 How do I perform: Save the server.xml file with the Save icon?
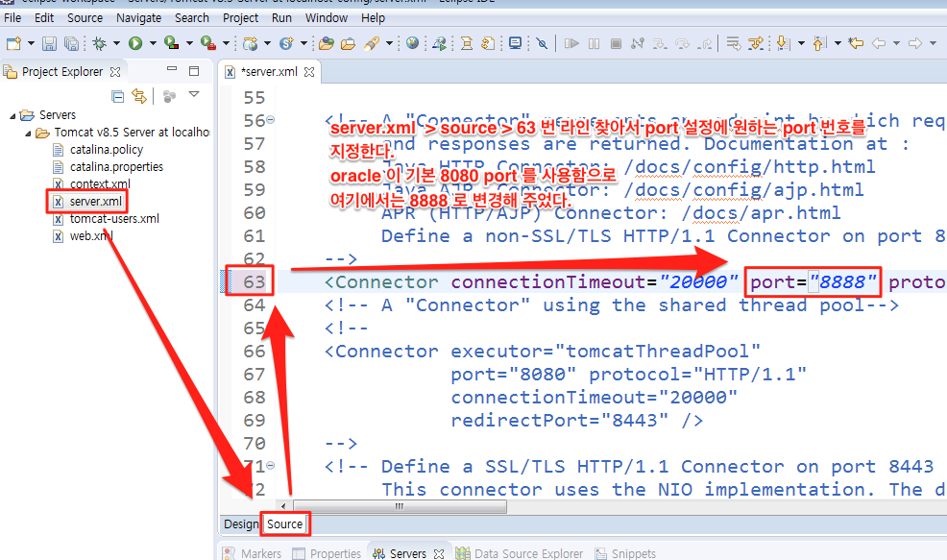[50, 43]
